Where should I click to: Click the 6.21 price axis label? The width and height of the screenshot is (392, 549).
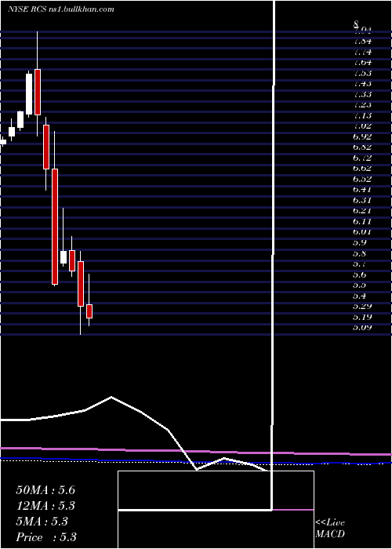pyautogui.click(x=362, y=210)
